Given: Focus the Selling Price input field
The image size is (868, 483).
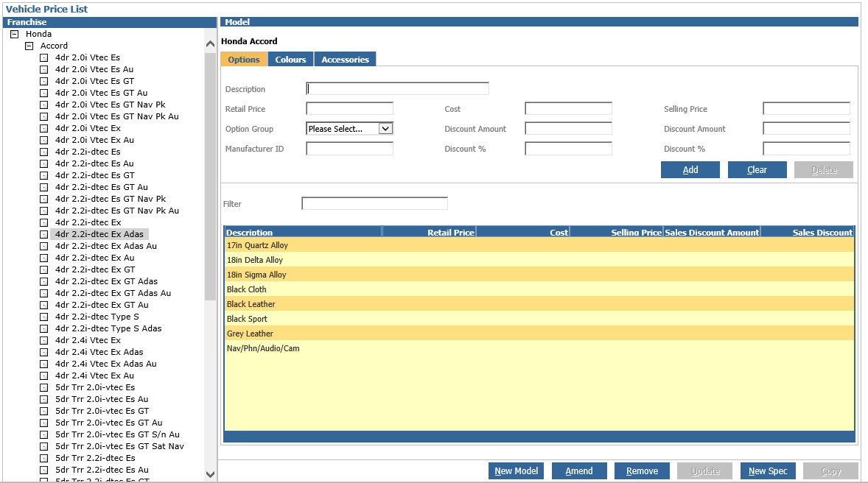Looking at the screenshot, I should [x=806, y=108].
